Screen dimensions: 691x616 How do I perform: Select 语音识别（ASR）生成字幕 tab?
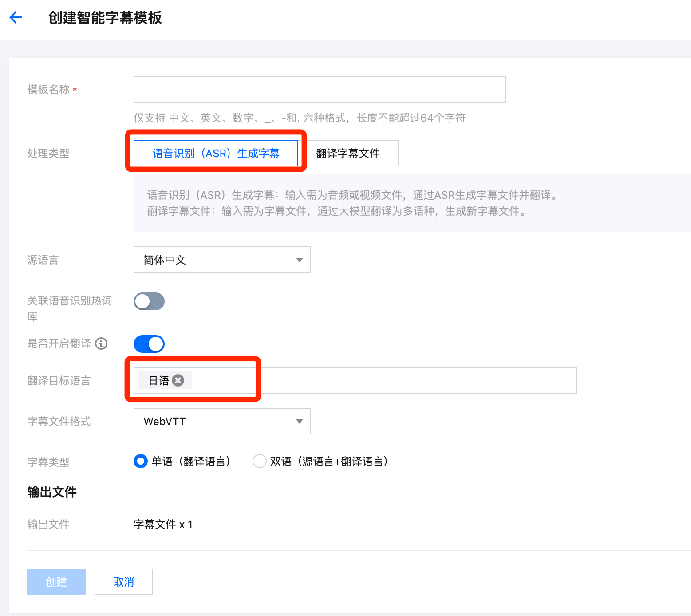[x=216, y=154]
